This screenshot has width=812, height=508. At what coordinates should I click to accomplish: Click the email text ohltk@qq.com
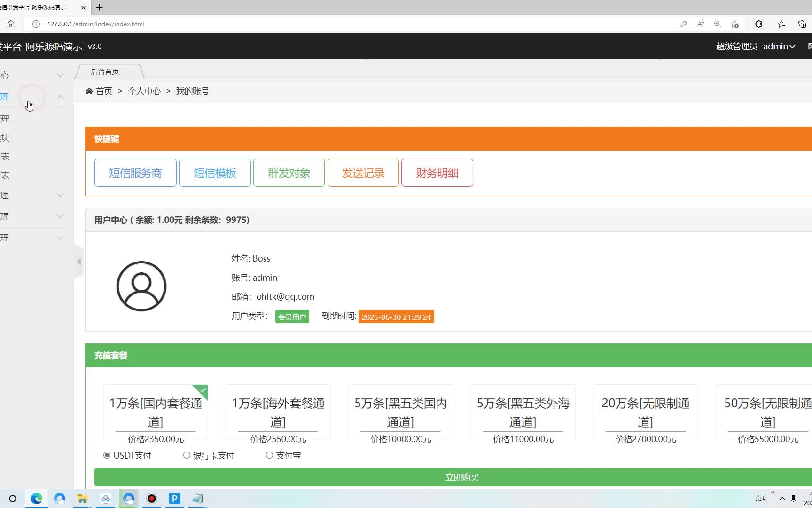[285, 297]
